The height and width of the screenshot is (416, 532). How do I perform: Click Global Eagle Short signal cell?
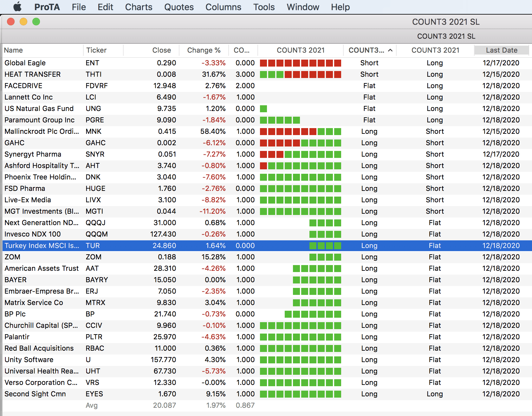[369, 63]
